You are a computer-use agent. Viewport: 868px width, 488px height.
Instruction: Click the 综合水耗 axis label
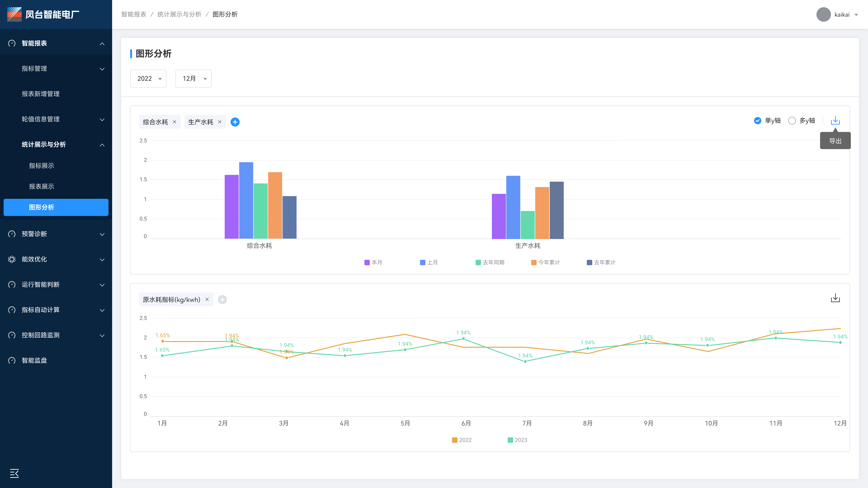[x=259, y=246]
